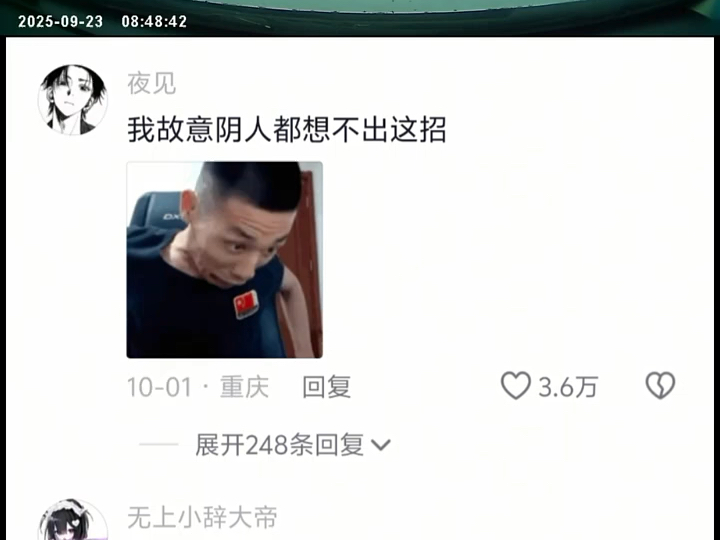This screenshot has width=720, height=540.
Task: Tap 回复 to reply to 夜见
Action: tap(326, 387)
